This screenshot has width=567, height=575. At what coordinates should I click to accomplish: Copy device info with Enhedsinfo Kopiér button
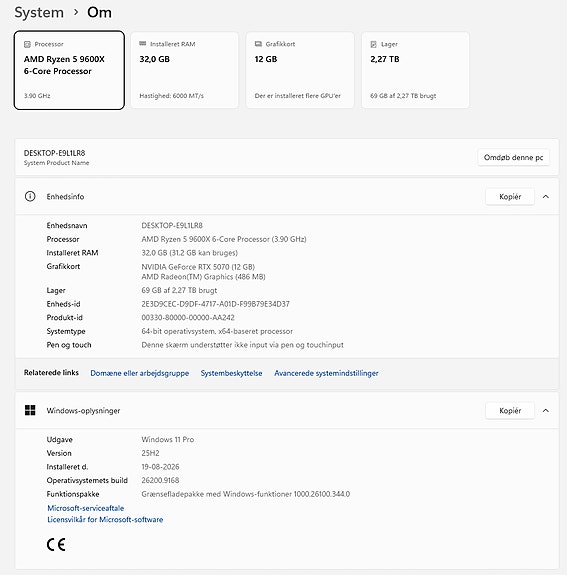click(510, 197)
